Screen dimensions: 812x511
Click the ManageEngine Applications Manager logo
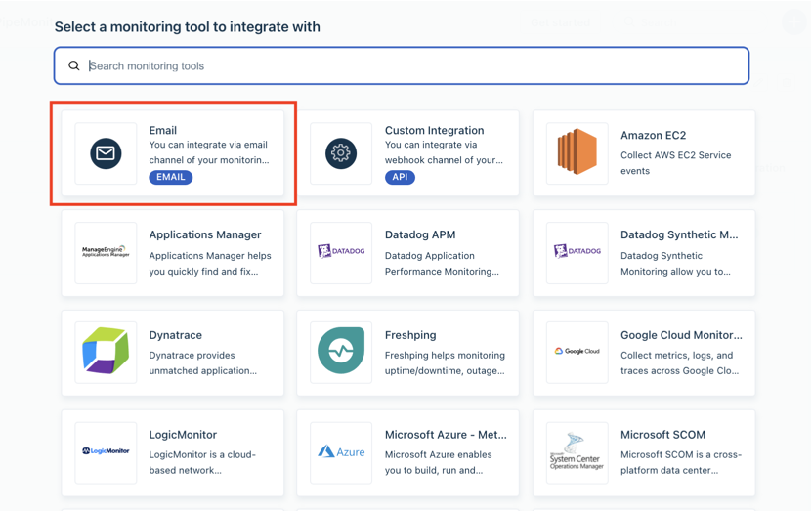coord(106,252)
